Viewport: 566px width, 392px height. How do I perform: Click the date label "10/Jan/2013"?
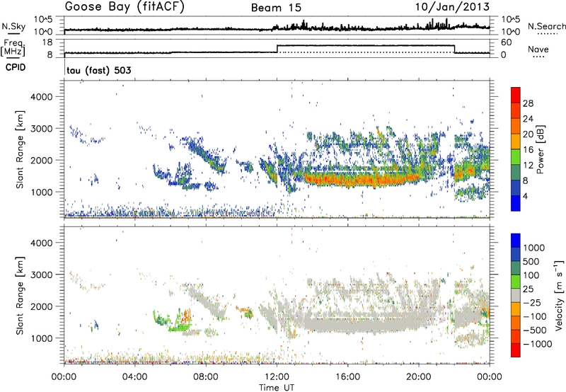452,7
